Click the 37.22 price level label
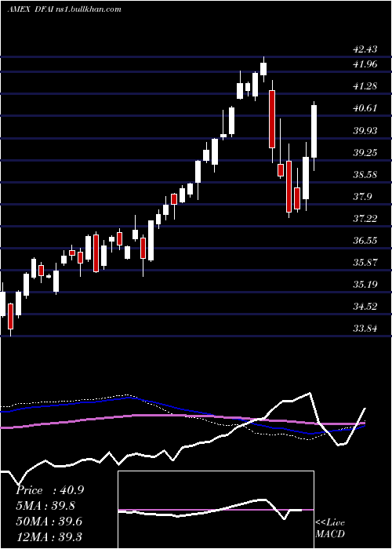 (365, 219)
